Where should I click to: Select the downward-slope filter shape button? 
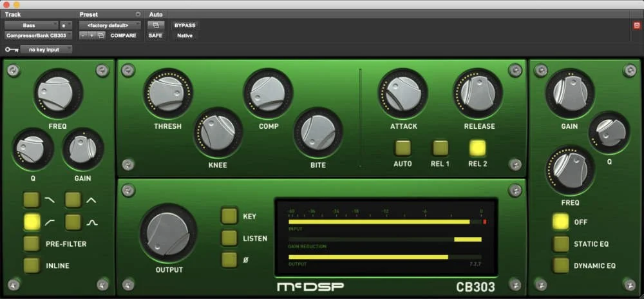[x=32, y=200]
